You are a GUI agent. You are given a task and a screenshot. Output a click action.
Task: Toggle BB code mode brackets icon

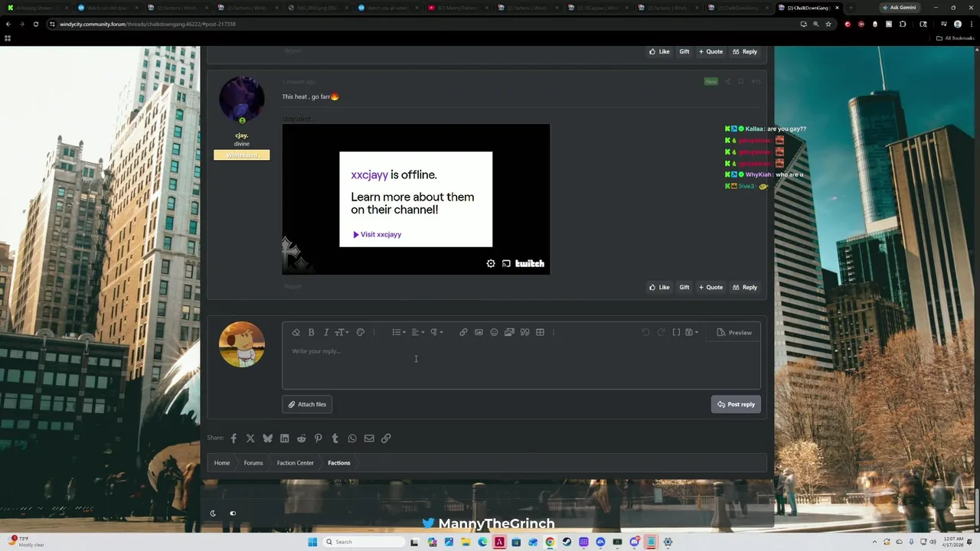click(x=676, y=332)
